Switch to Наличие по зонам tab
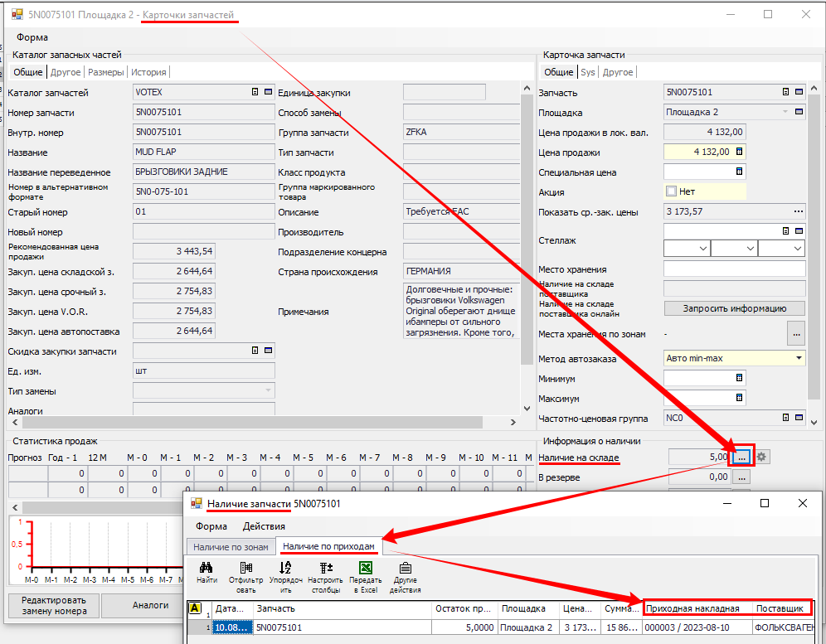Viewport: 826px width, 644px height. [x=231, y=547]
